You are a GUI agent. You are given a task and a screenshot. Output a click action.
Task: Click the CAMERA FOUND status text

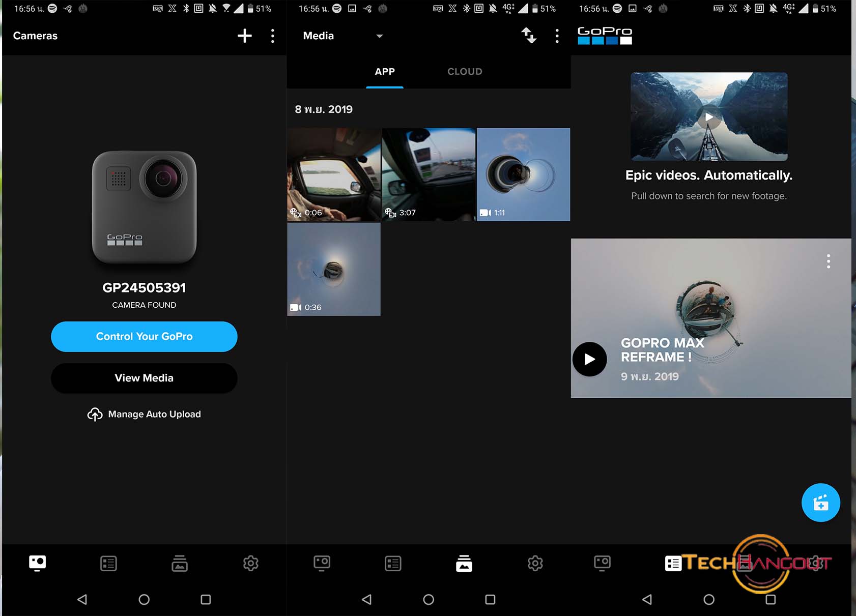(x=144, y=305)
